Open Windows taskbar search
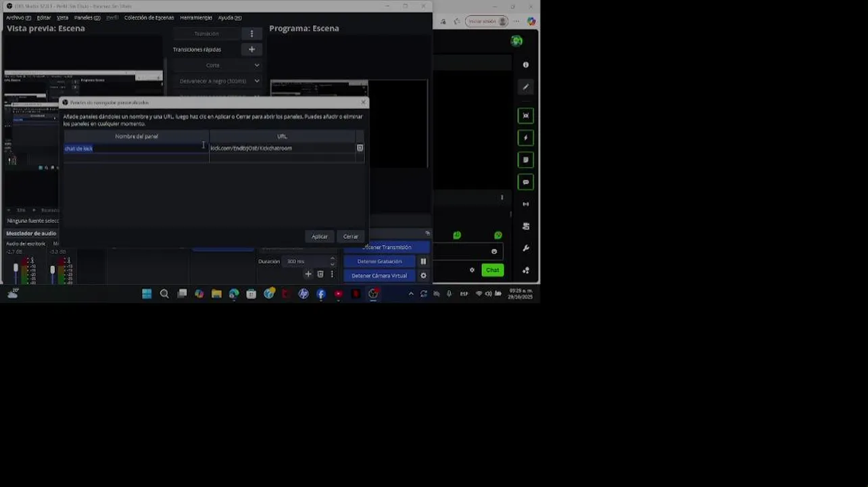Image resolution: width=868 pixels, height=487 pixels. click(164, 294)
